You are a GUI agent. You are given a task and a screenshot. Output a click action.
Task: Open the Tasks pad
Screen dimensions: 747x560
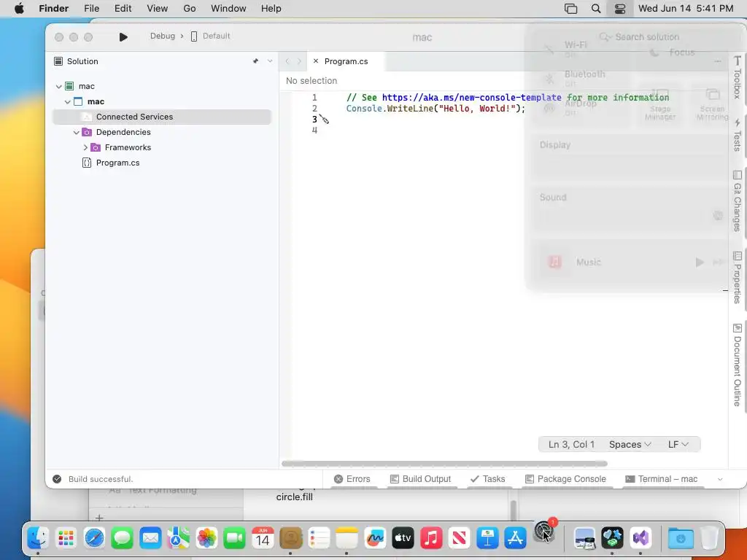(x=487, y=479)
